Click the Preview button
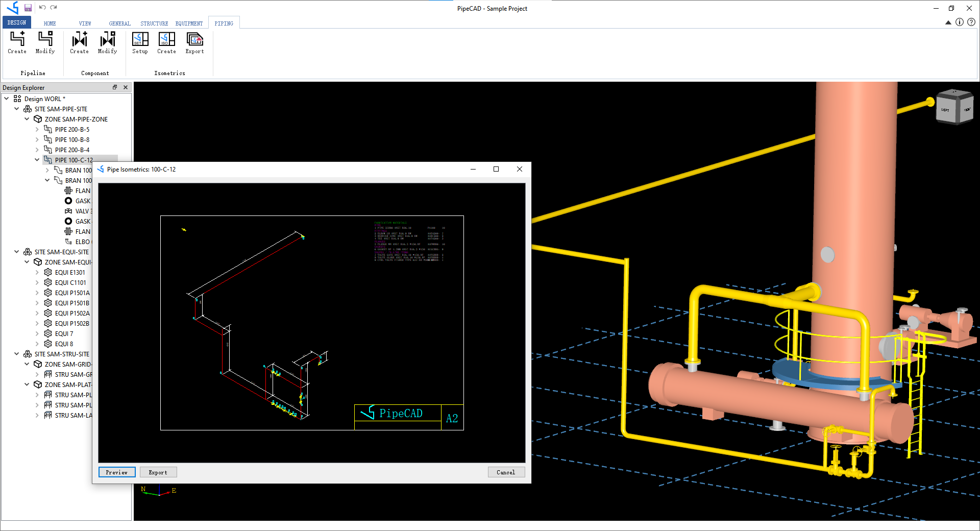Viewport: 980px width, 531px height. 117,472
